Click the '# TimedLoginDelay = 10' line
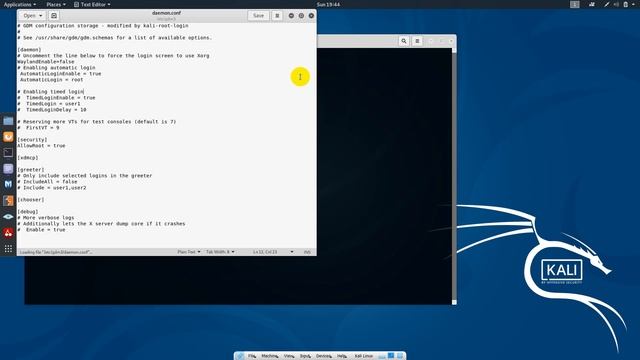The height and width of the screenshot is (360, 640). pos(52,110)
